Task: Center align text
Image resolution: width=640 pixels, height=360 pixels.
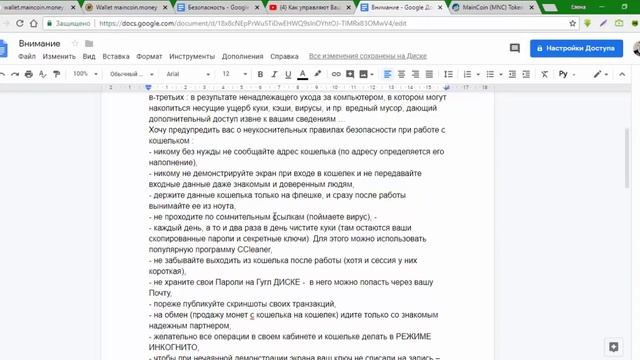Action: coord(401,74)
